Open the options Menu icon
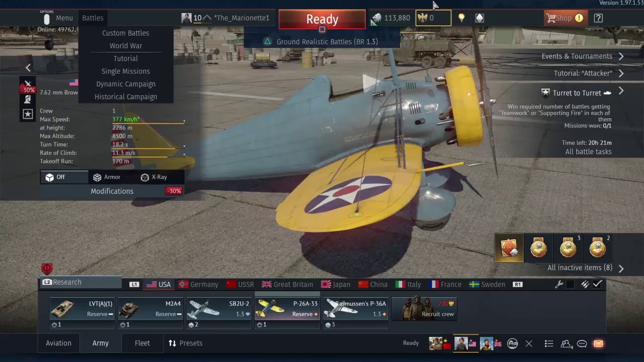Screen dimensions: 644x362 [47, 19]
